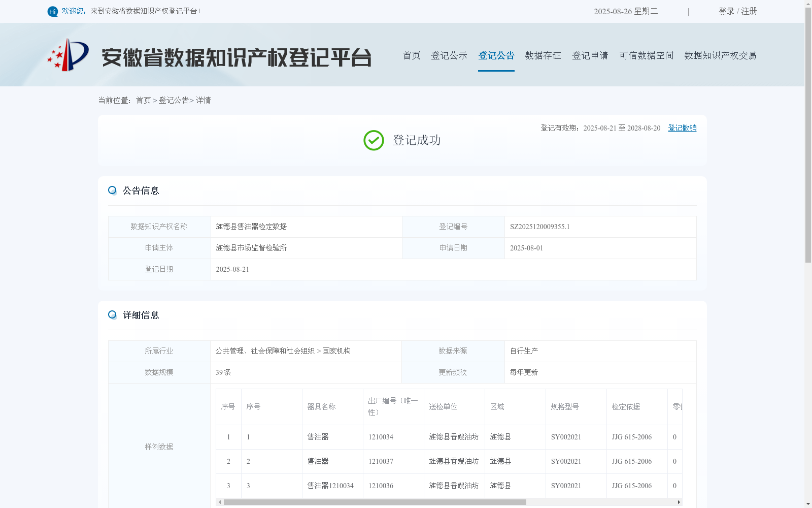Image resolution: width=812 pixels, height=508 pixels.
Task: Click the 注册 link
Action: (x=749, y=11)
